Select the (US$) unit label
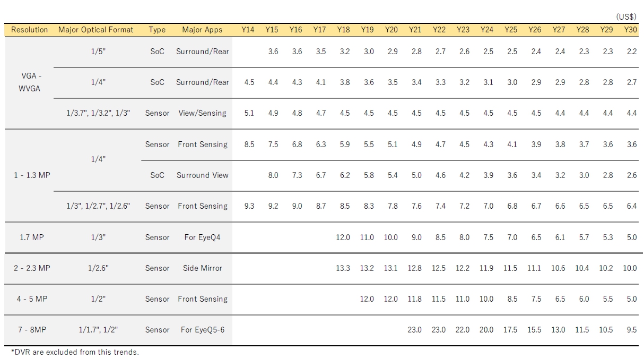 (626, 17)
